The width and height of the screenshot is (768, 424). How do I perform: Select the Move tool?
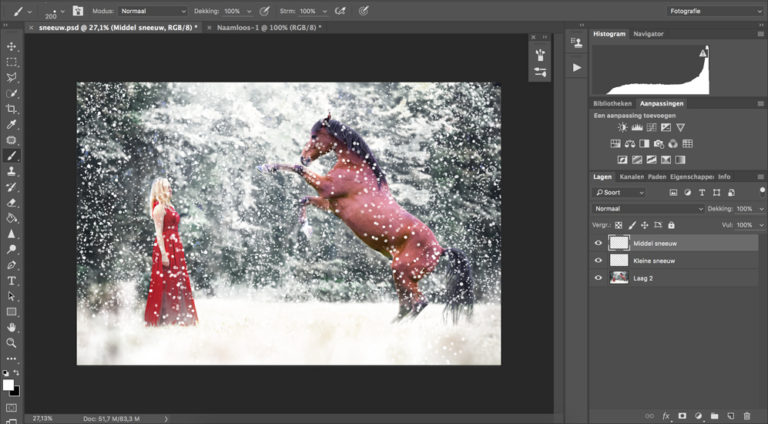[12, 46]
